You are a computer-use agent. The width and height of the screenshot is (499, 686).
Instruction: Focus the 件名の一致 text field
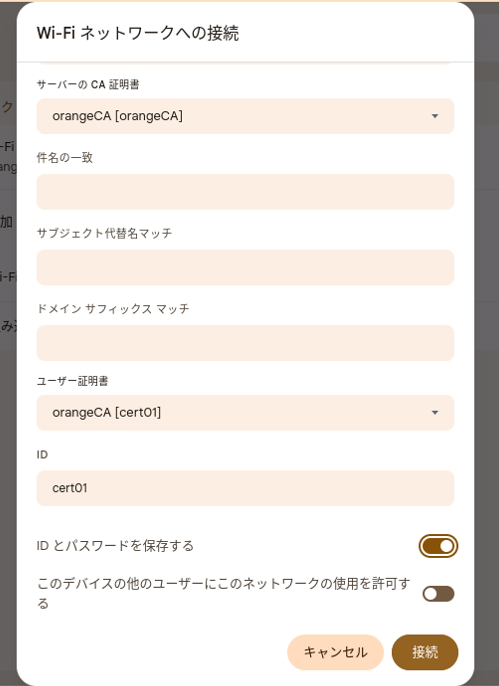[245, 192]
